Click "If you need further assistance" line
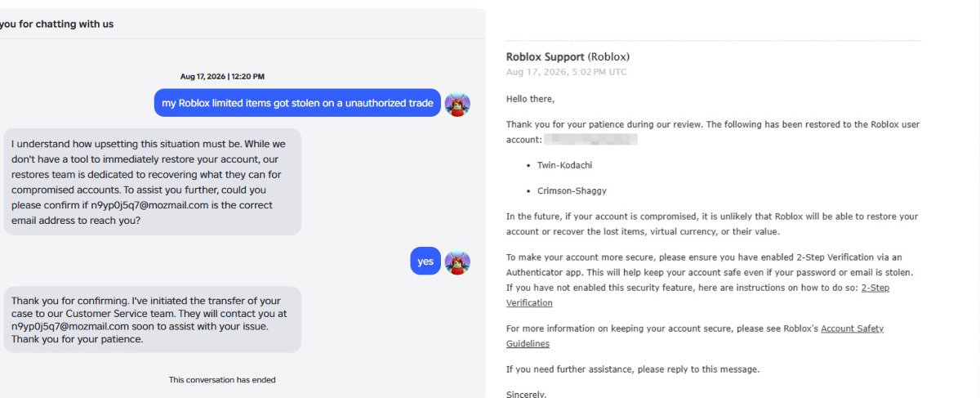 pos(633,369)
